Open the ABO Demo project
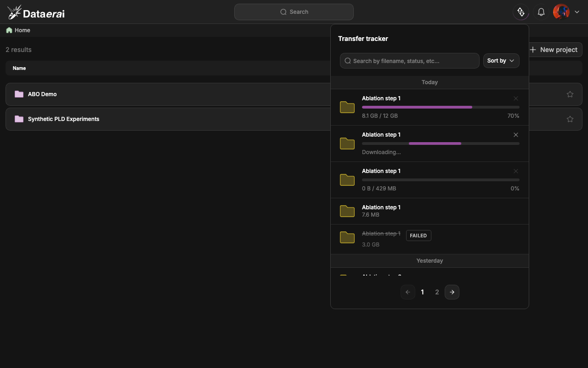This screenshot has width=588, height=368. tap(42, 94)
